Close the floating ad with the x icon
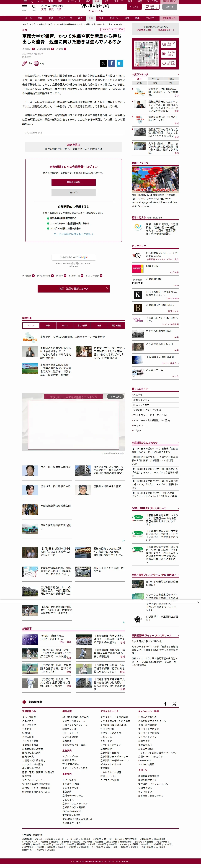The height and width of the screenshot is (868, 201). tap(198, 602)
